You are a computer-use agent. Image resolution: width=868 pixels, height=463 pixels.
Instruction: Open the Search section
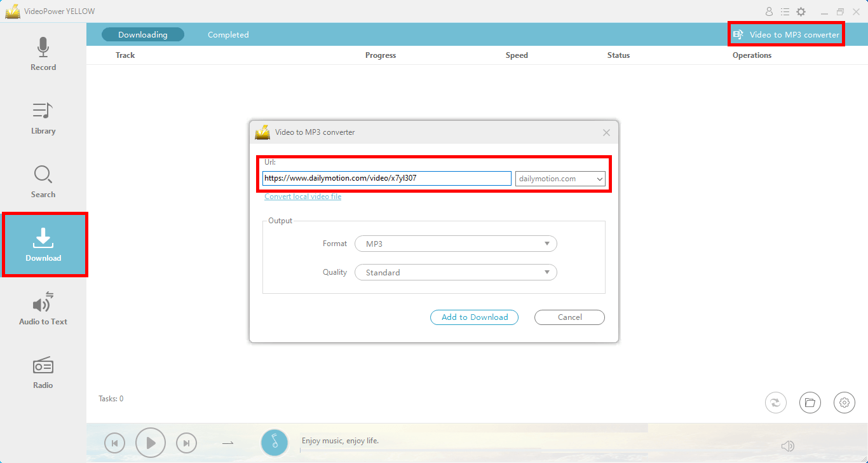tap(43, 182)
